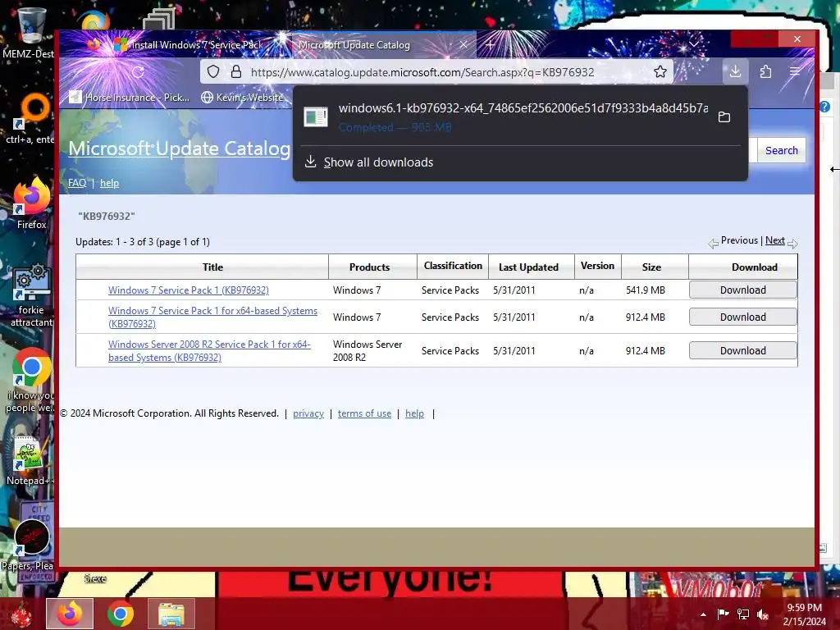Image resolution: width=840 pixels, height=630 pixels.
Task: Select the Papers, Please desktop shortcut
Action: click(28, 545)
